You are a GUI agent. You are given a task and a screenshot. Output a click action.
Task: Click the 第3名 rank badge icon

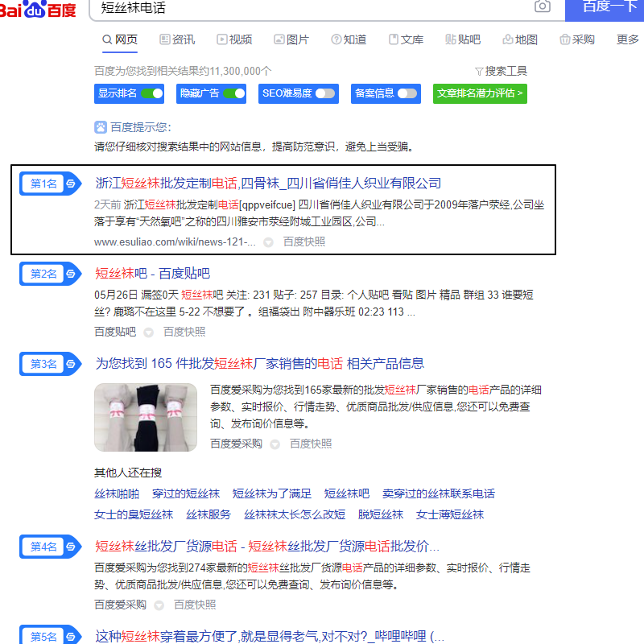(x=51, y=364)
